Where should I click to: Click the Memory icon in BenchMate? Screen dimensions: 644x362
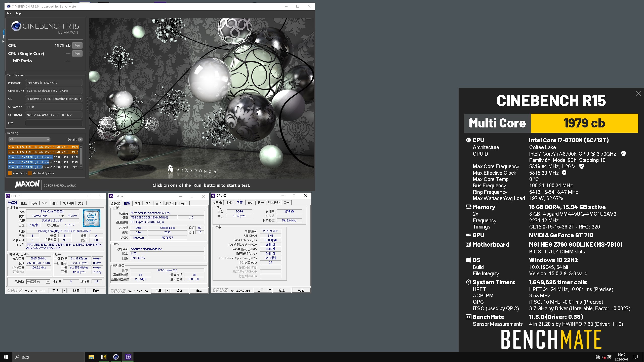(x=468, y=207)
